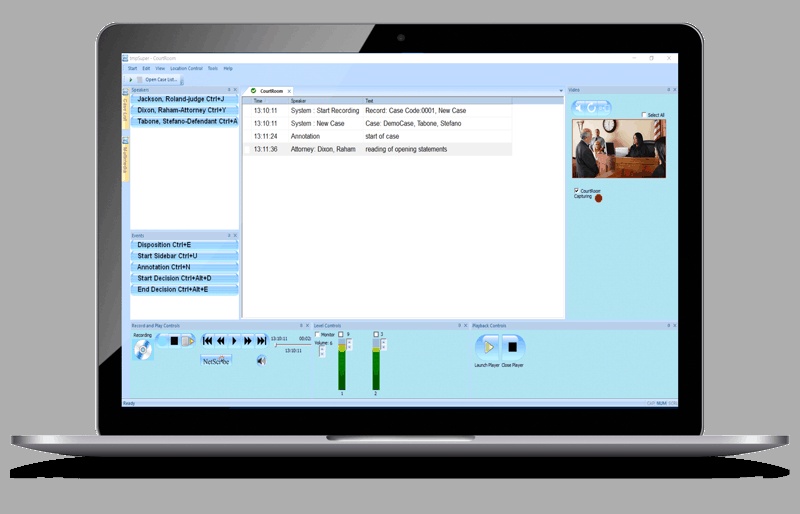
Task: Adjust channel 2 level spinner
Action: [x=383, y=345]
